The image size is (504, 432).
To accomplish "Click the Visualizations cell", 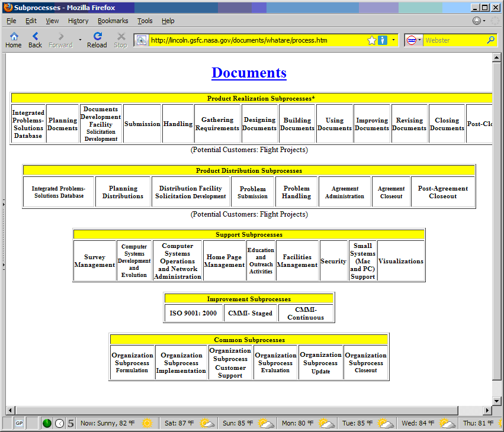I will pyautogui.click(x=401, y=261).
